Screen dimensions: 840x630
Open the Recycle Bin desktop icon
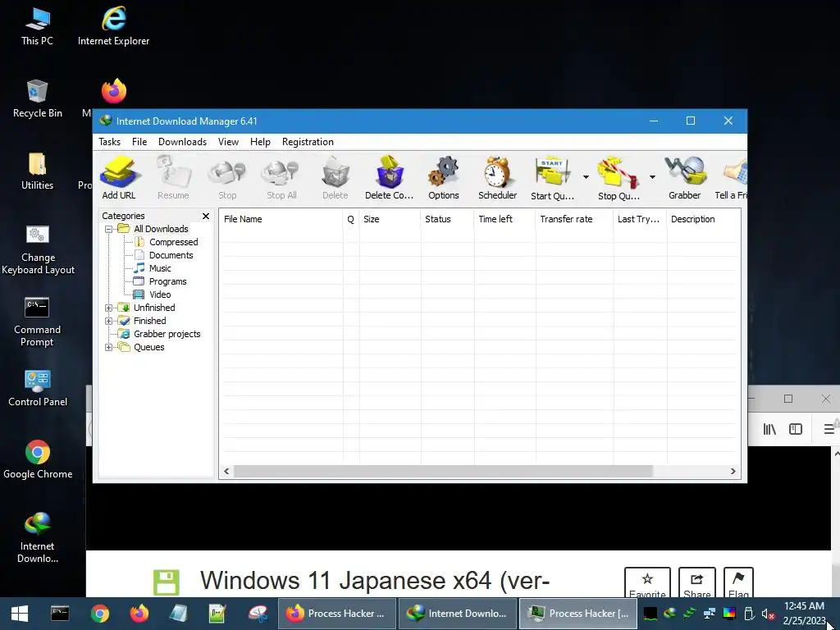point(37,98)
